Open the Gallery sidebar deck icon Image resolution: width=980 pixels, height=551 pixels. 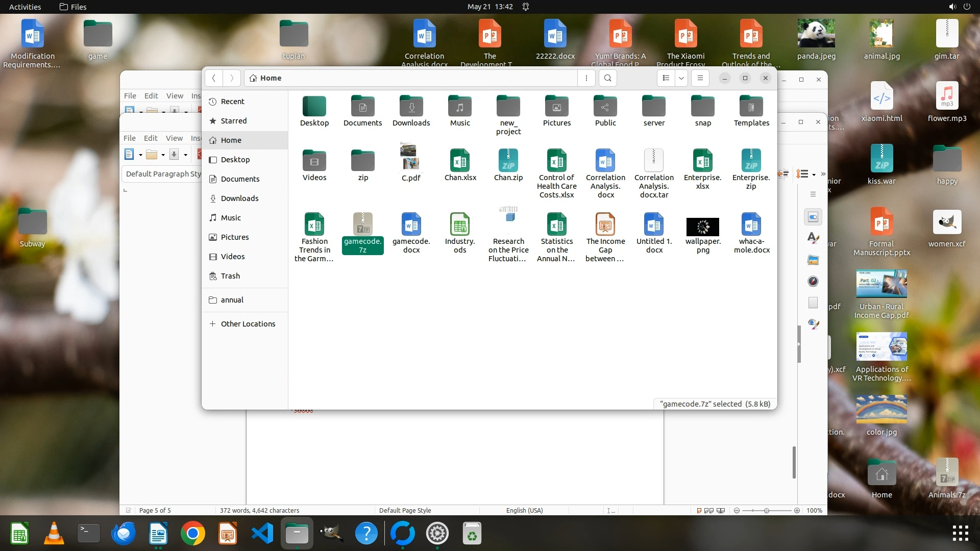(x=813, y=260)
